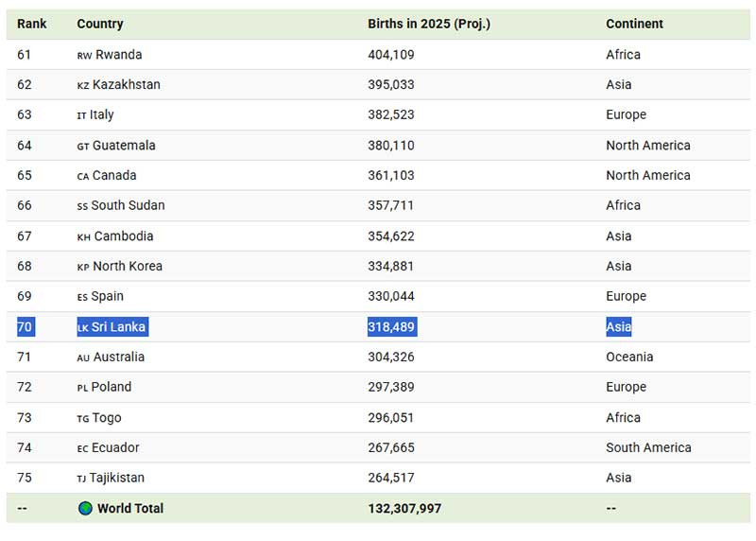Click South America in the Ecuador row
The width and height of the screenshot is (756, 541).
(648, 447)
